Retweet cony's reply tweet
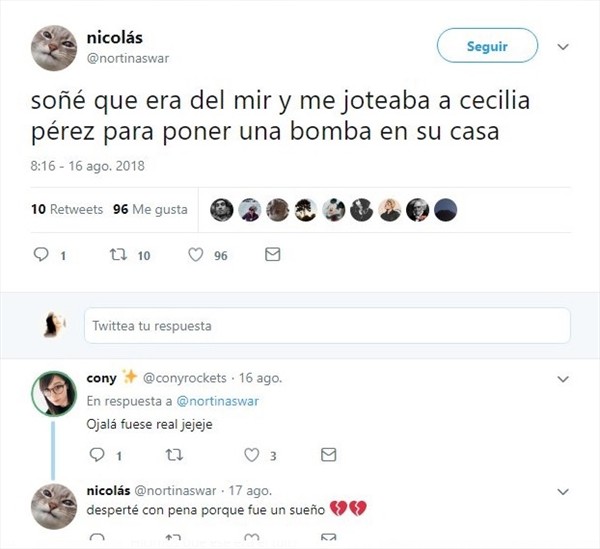 click(x=174, y=455)
